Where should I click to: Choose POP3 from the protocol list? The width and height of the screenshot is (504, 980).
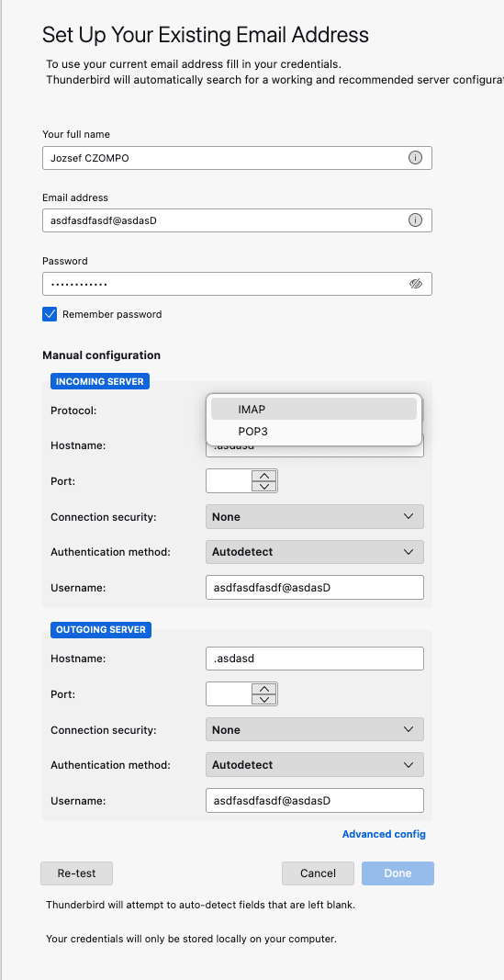click(x=314, y=432)
